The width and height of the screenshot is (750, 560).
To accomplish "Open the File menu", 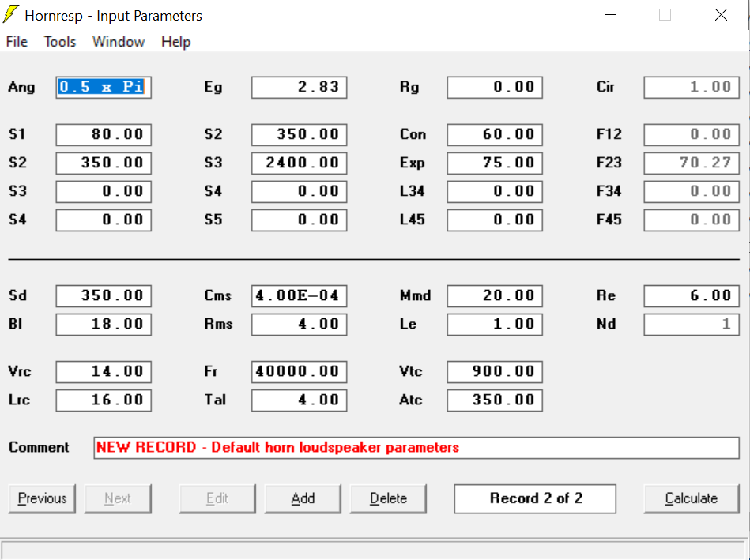I will 17,42.
